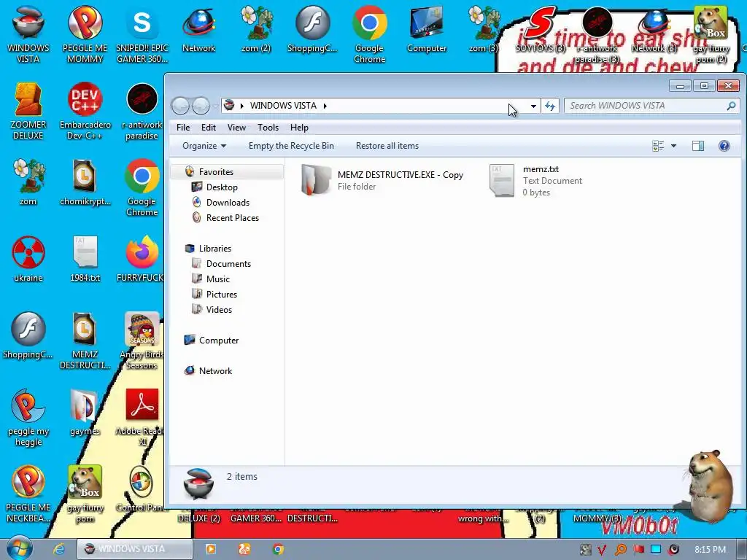Click the Back navigation arrow in Explorer
Viewport: 747px width, 560px height.
tap(181, 106)
